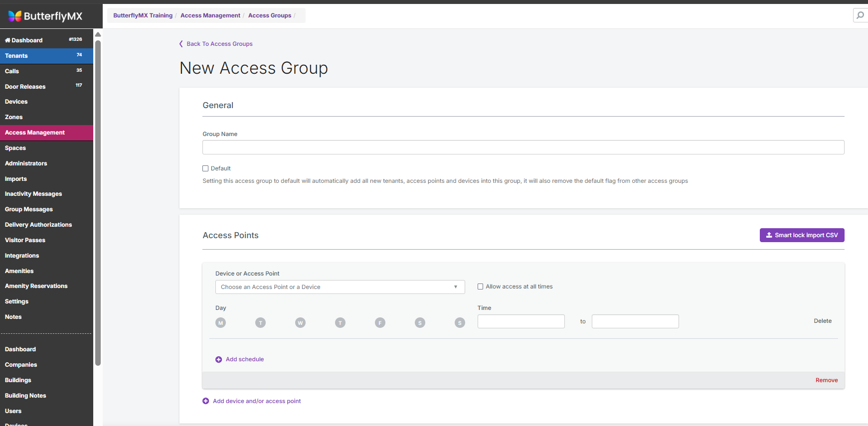Toggle the Sunday day circle
868x426 pixels.
pos(460,323)
